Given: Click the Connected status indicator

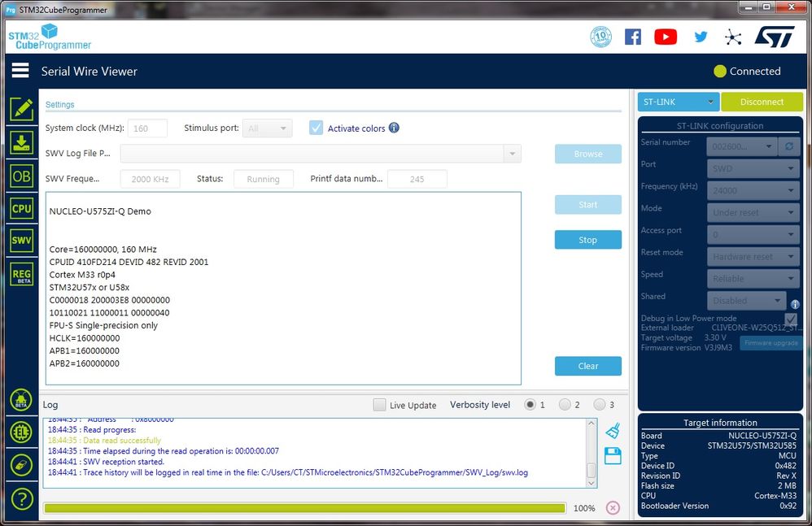Looking at the screenshot, I should click(x=747, y=71).
